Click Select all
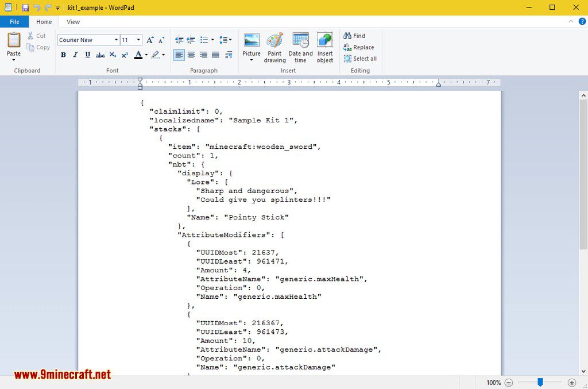The height and width of the screenshot is (389, 588). [x=361, y=59]
